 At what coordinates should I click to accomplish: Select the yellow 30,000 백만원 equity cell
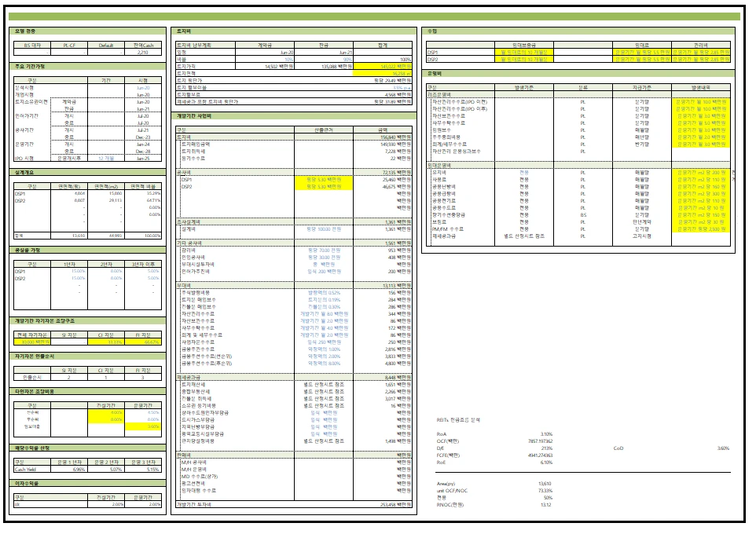pos(34,342)
